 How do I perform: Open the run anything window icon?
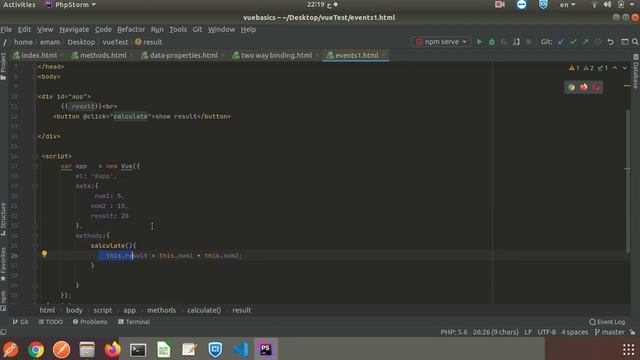coord(624,42)
